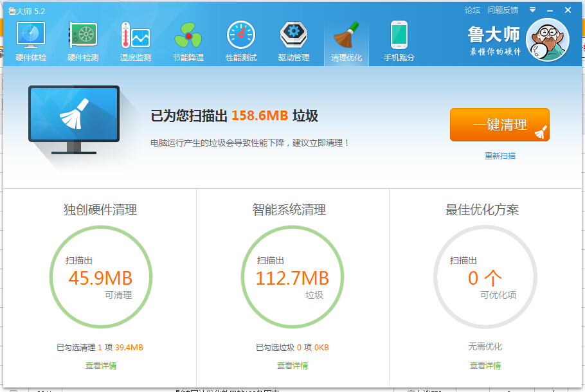Click the 重新扫描 rescan link
Image resolution: width=585 pixels, height=392 pixels.
click(500, 156)
